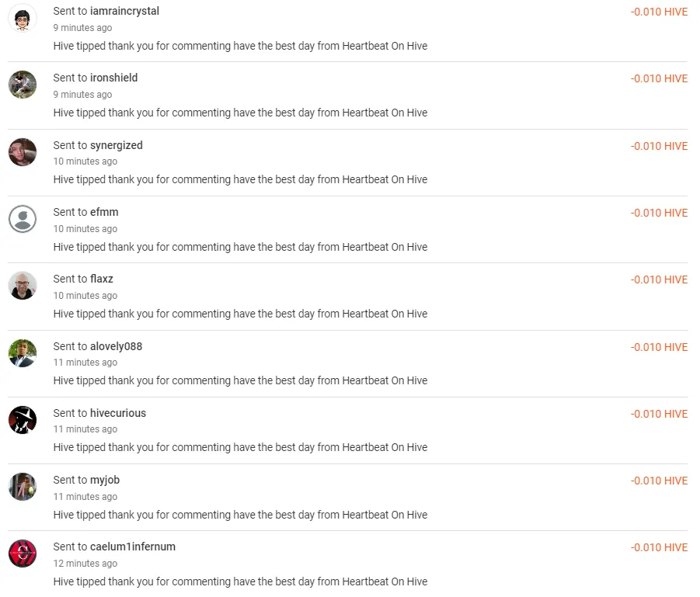The height and width of the screenshot is (597, 700).
Task: Click the alovely088 username link
Action: click(116, 346)
